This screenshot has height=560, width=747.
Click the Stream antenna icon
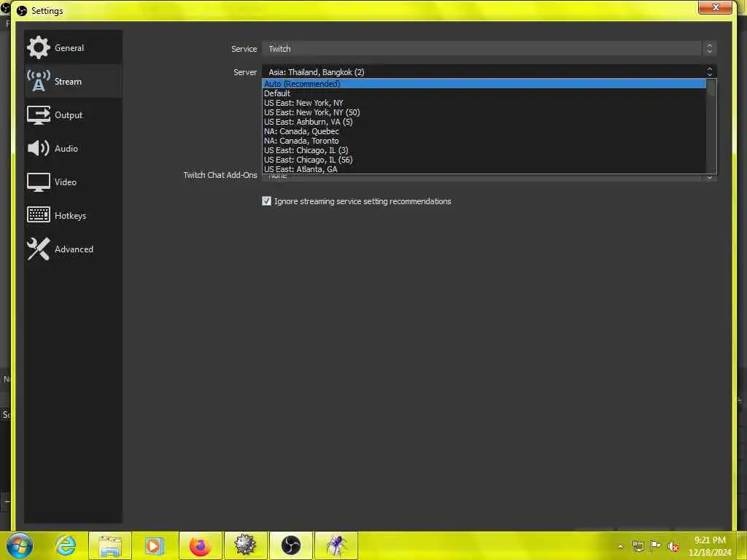(39, 81)
